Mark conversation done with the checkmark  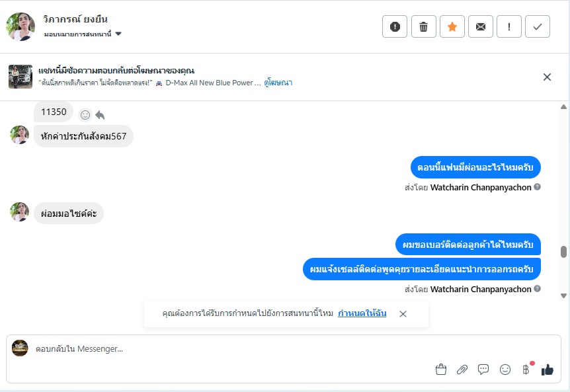tap(538, 26)
